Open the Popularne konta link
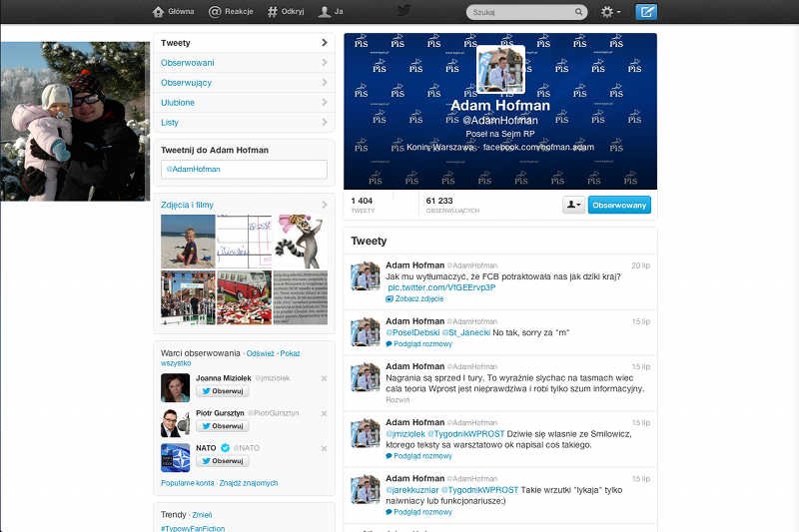Screen dimensions: 799x532 [x=188, y=483]
